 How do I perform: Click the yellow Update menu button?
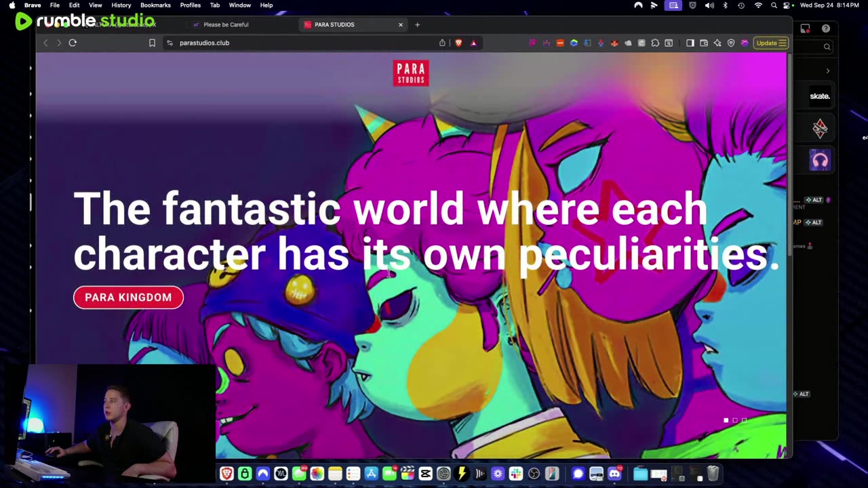(x=771, y=43)
